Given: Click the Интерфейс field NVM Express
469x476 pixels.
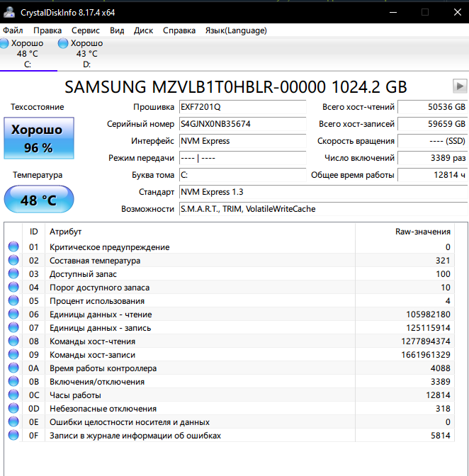Looking at the screenshot, I should [242, 141].
